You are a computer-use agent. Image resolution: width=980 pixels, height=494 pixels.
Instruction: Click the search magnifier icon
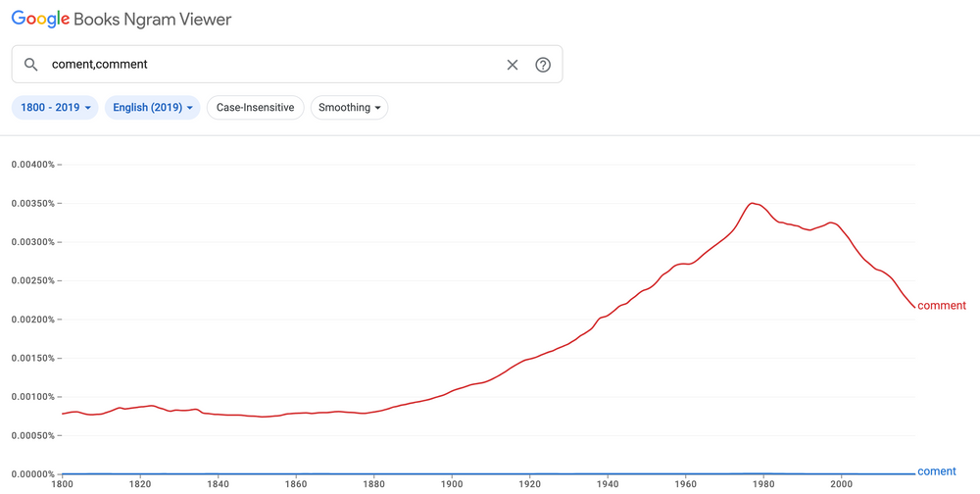(31, 65)
